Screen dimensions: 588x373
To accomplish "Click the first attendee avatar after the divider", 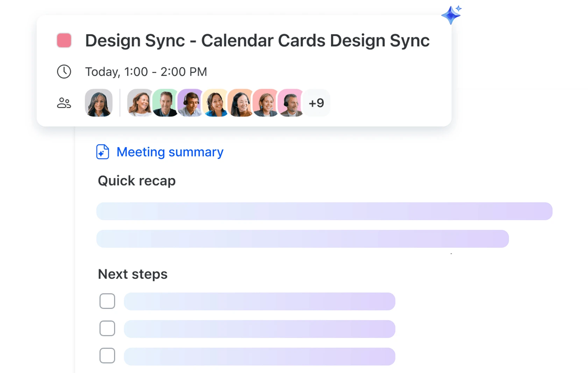I will coord(139,103).
